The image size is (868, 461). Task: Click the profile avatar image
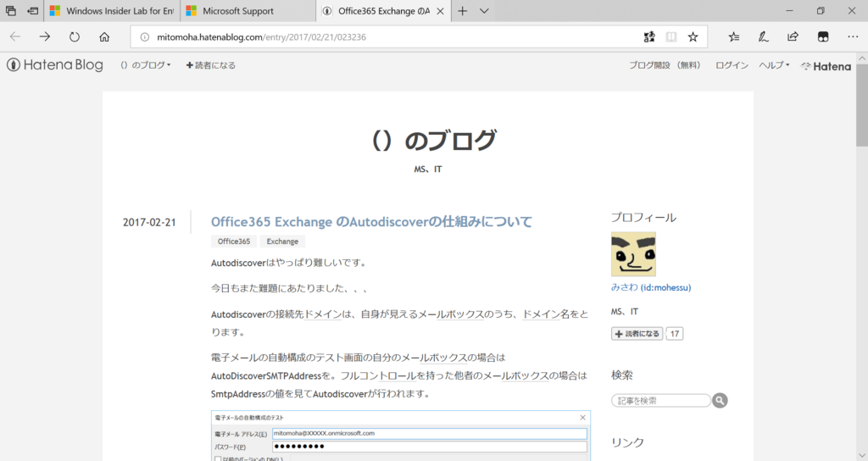[x=633, y=254]
